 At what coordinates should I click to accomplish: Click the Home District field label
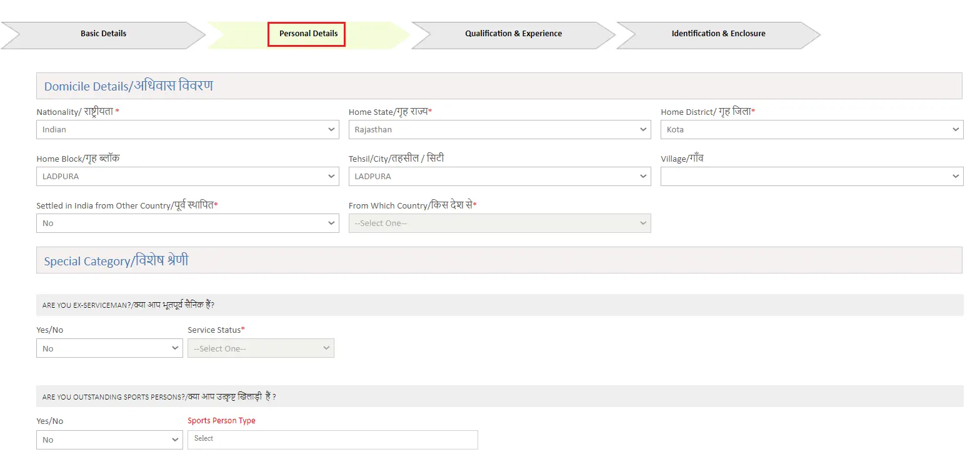707,111
